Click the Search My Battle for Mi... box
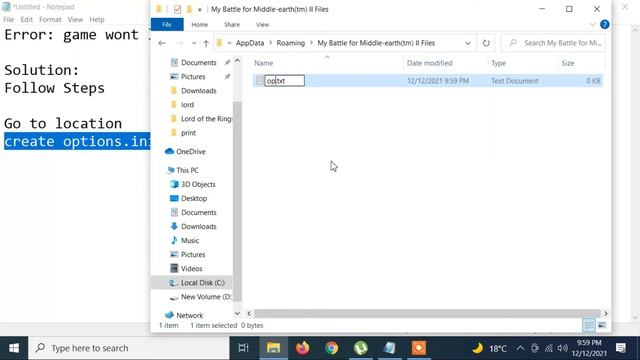This screenshot has height=360, width=640. point(553,43)
